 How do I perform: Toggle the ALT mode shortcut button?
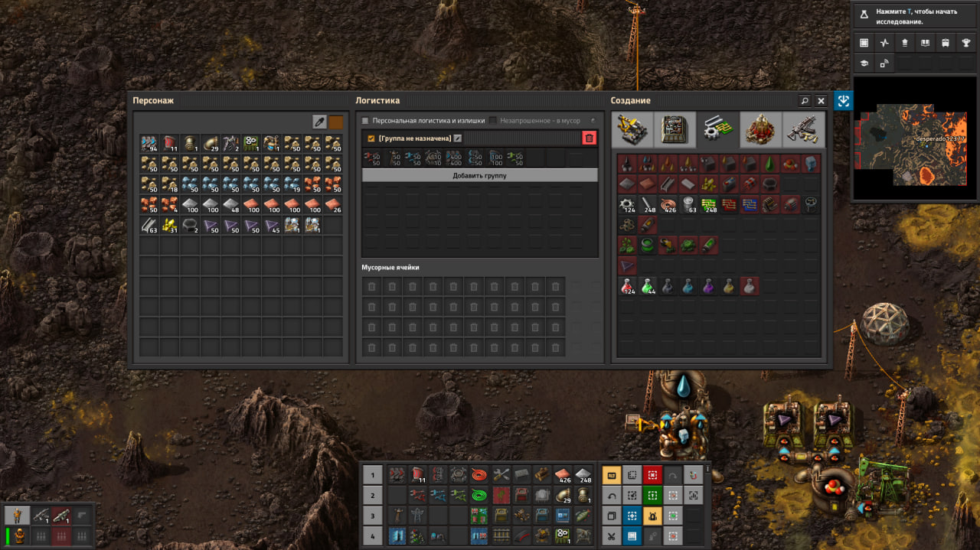pos(612,475)
